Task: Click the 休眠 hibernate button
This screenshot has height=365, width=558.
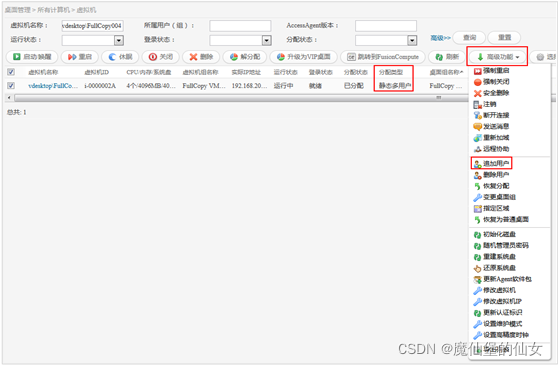Action: [120, 57]
